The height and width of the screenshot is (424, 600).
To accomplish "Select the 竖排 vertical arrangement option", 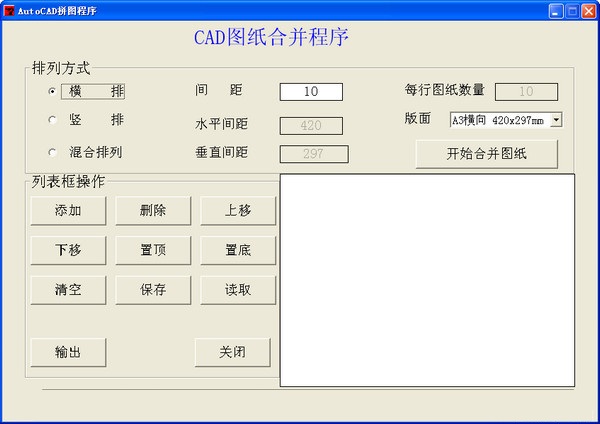I will point(53,120).
